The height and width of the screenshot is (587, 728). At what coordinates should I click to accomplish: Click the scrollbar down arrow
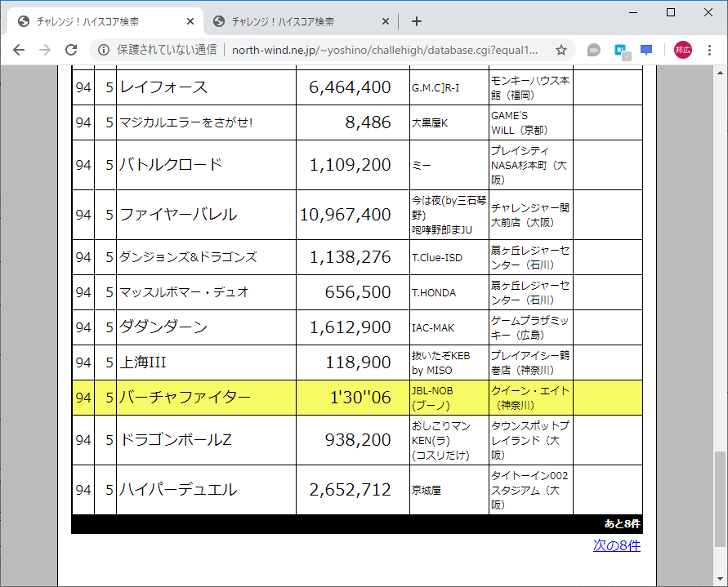720,579
